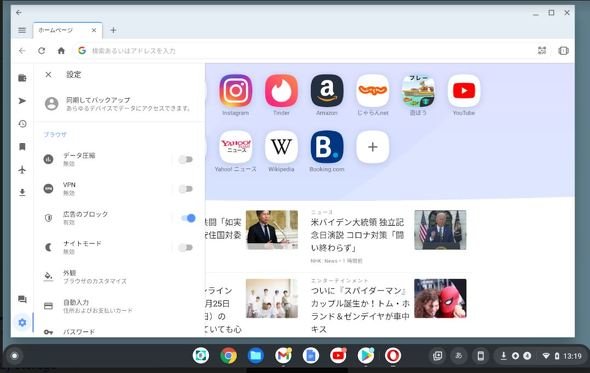Image resolution: width=590 pixels, height=373 pixels.
Task: Open the history clock sidebar icon
Action: pos(22,124)
